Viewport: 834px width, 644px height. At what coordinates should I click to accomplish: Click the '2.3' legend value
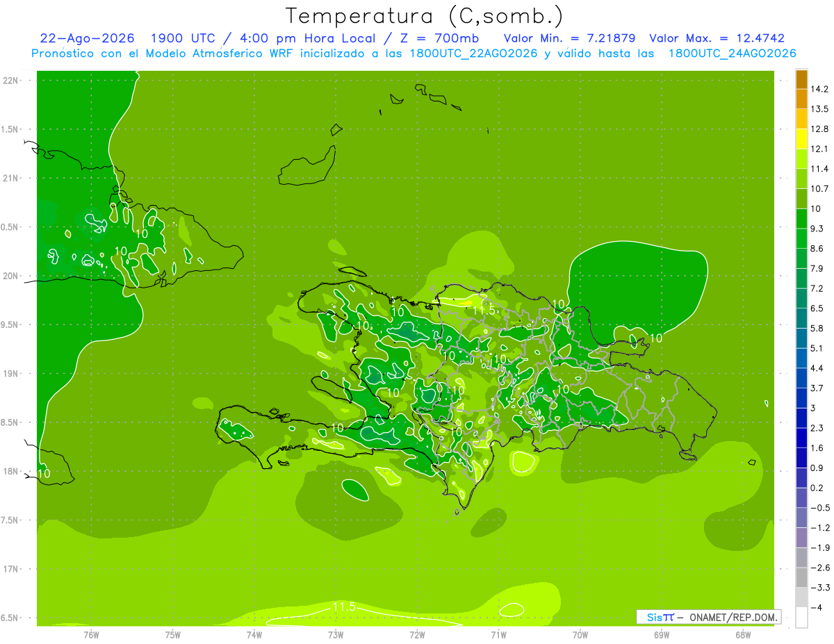tap(817, 428)
